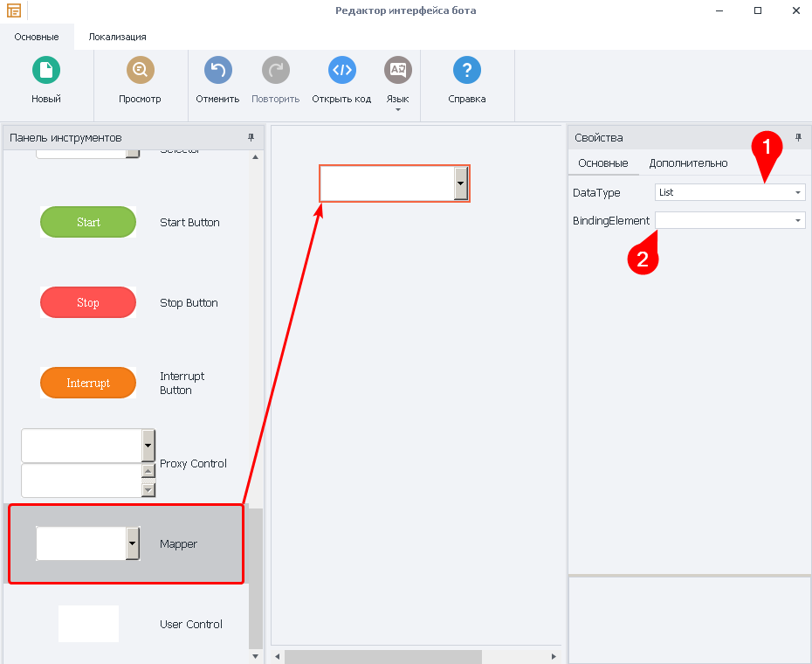
Task: Pin the Панель инструментов panel
Action: tap(251, 138)
